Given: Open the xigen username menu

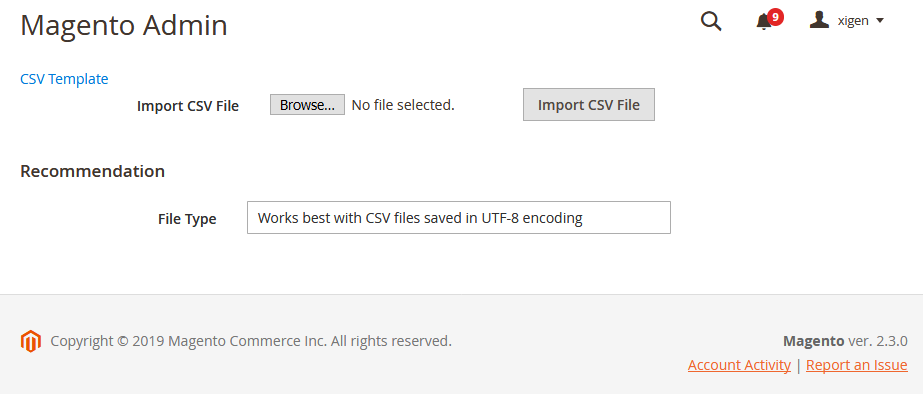Looking at the screenshot, I should point(853,21).
